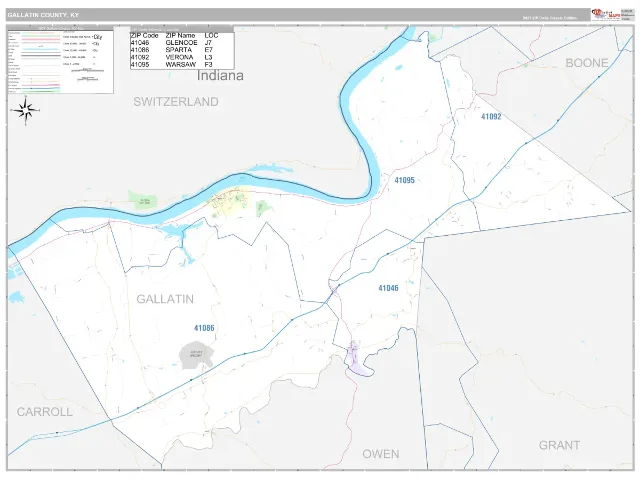Screen dimensions: 640x480
Task: Click the 'OWEN' county label
Action: tap(381, 454)
